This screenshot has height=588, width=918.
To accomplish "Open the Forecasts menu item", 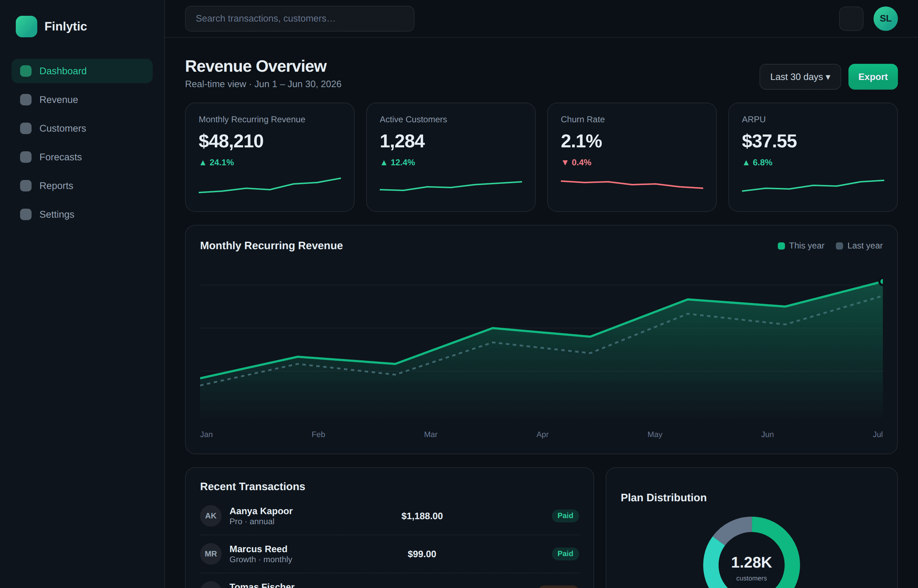I will (82, 157).
